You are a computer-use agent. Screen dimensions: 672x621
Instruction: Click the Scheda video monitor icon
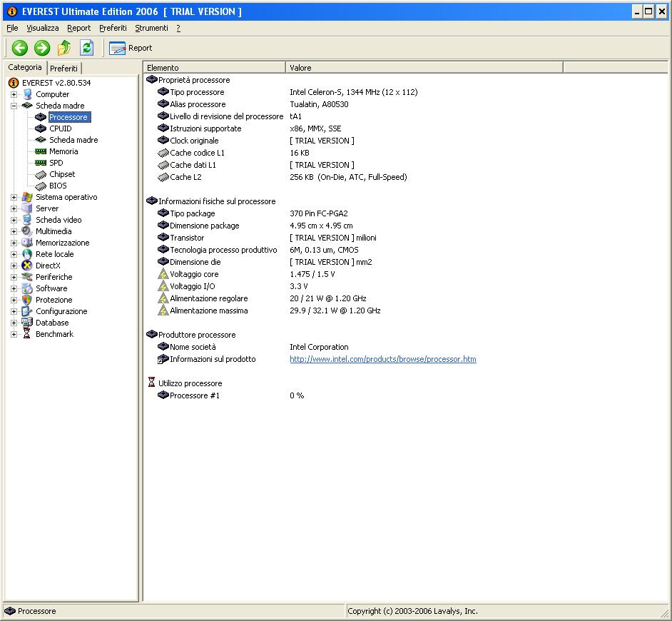[x=27, y=220]
